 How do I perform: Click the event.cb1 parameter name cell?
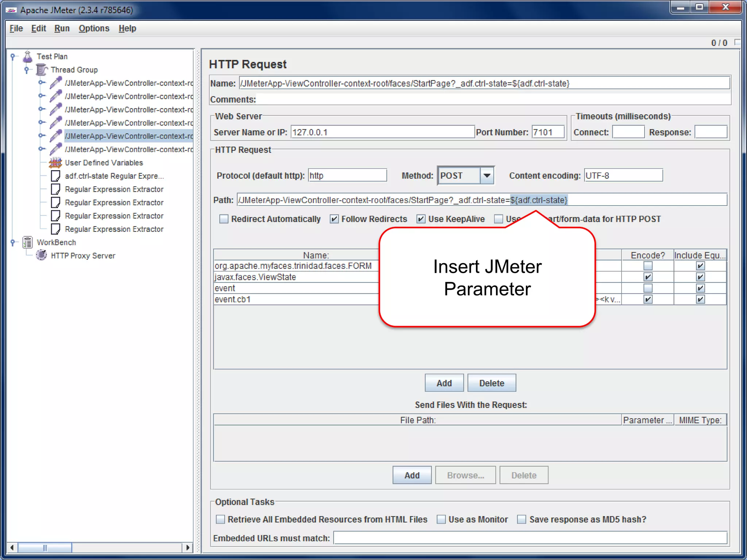pos(296,299)
